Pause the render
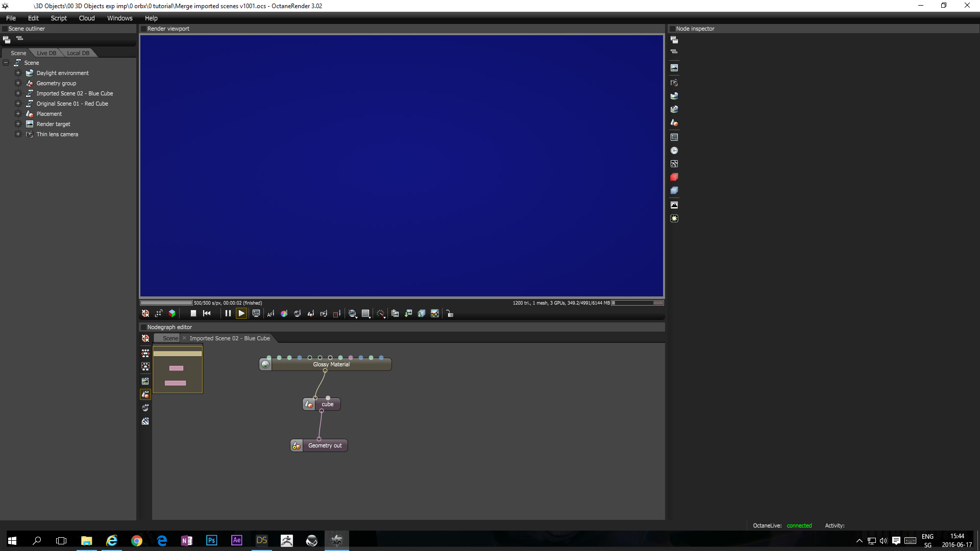This screenshot has width=980, height=551. 228,314
